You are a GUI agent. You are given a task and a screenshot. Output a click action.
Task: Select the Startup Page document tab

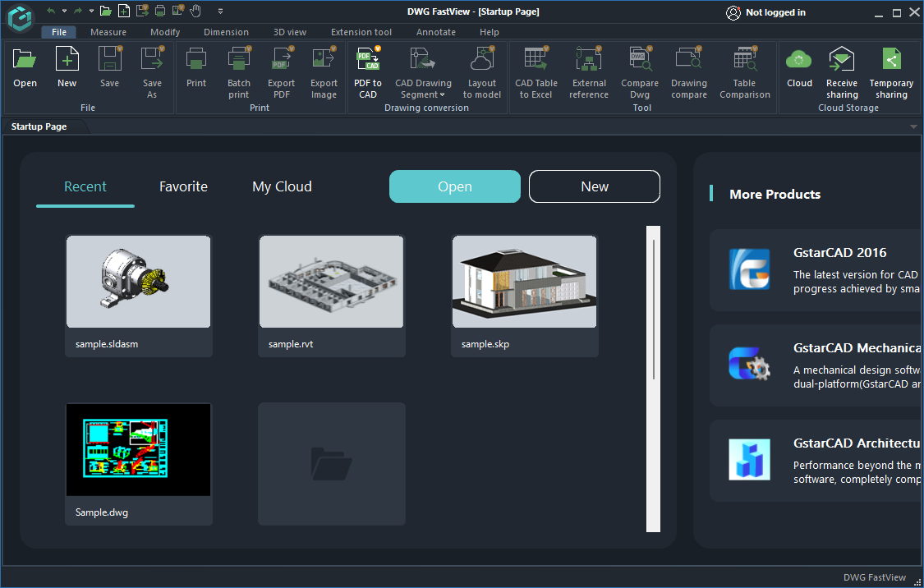tap(39, 126)
